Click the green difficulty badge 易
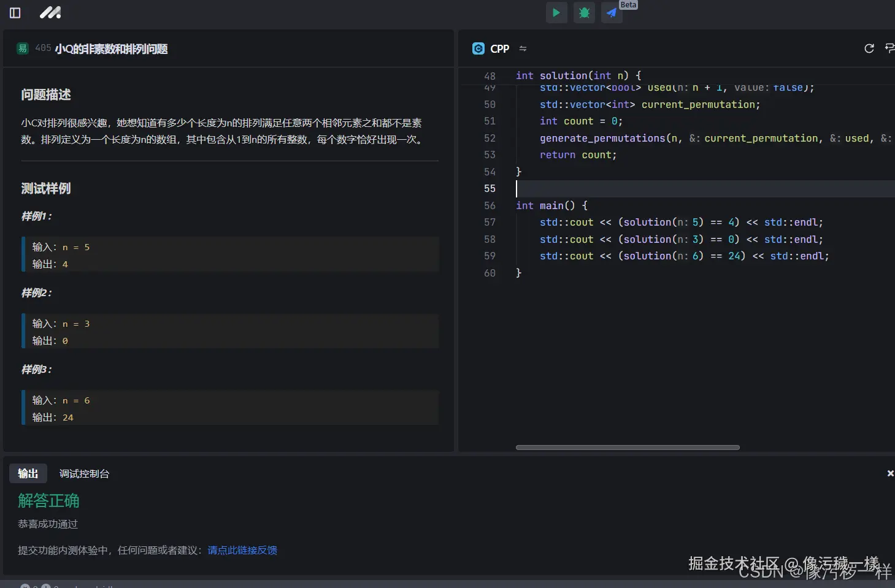Image resolution: width=895 pixels, height=588 pixels. 23,48
